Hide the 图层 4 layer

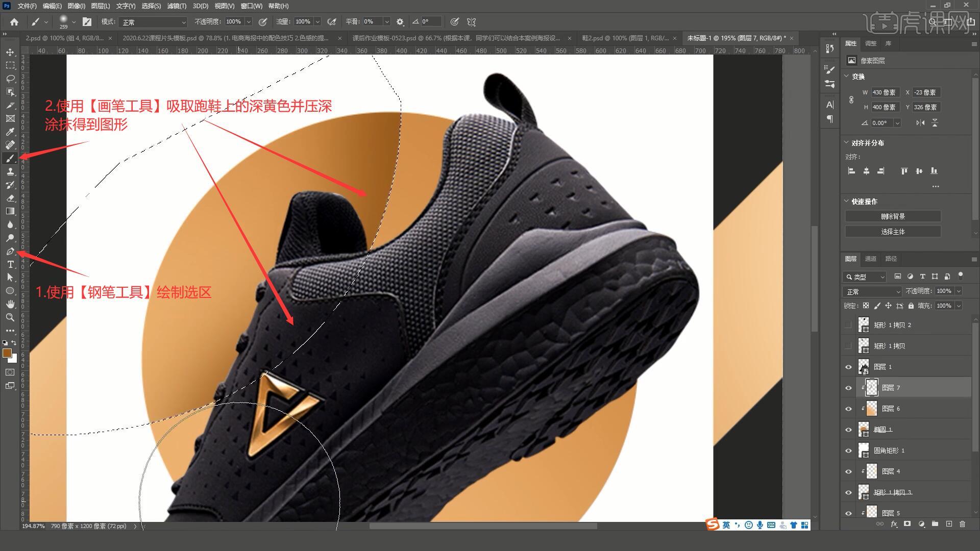coord(848,471)
